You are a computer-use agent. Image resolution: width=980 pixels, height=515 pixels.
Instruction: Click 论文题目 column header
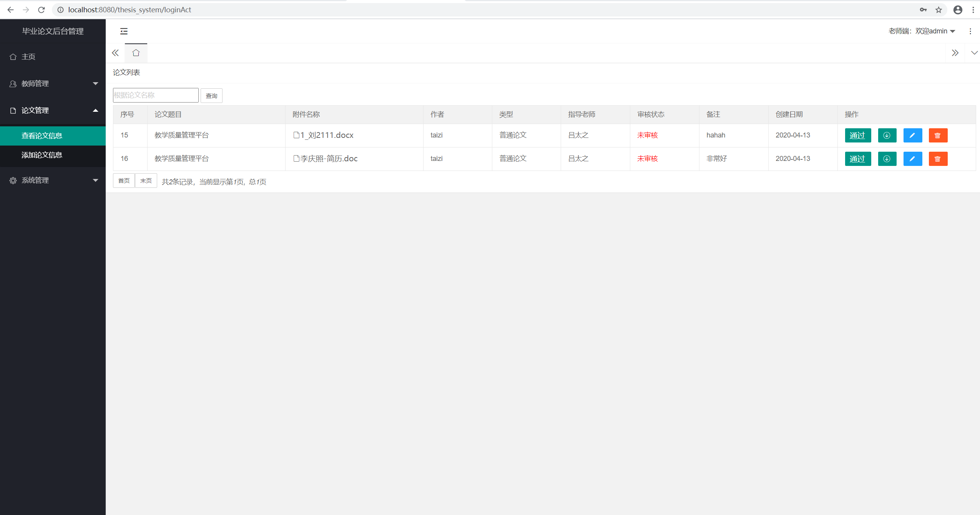pyautogui.click(x=168, y=114)
